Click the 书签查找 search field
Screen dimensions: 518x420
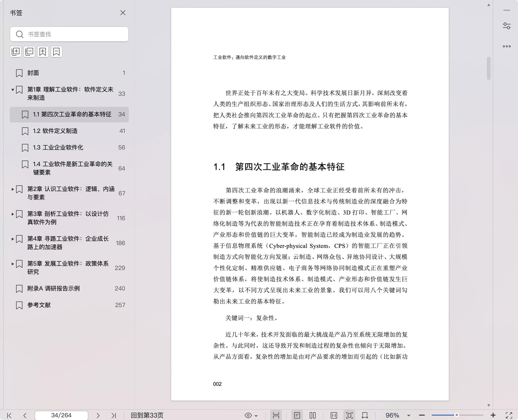pos(69,34)
